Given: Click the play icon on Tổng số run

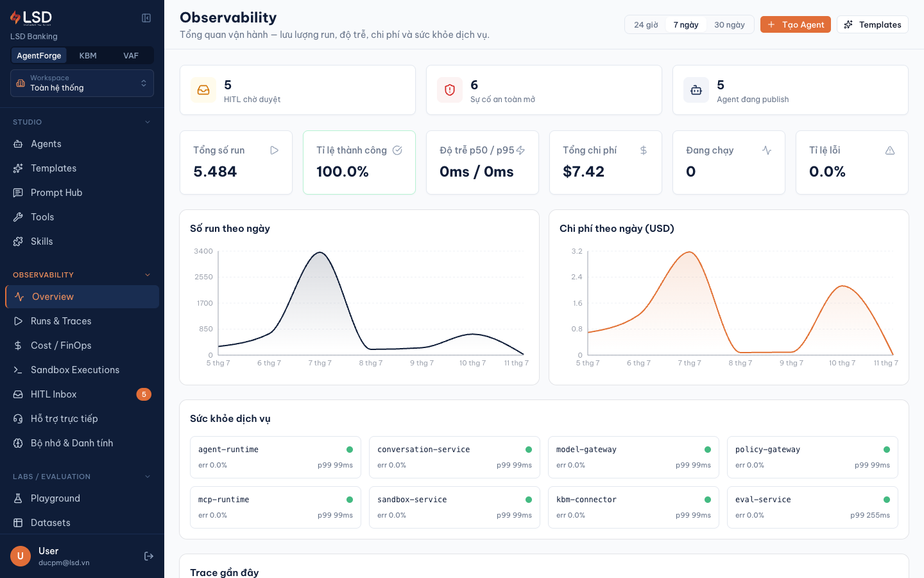Looking at the screenshot, I should tap(274, 150).
